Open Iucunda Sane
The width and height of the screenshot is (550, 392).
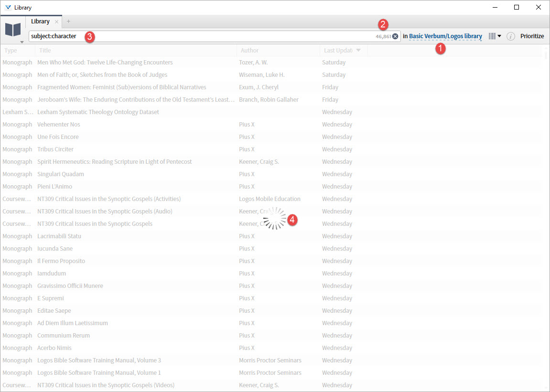pos(55,249)
